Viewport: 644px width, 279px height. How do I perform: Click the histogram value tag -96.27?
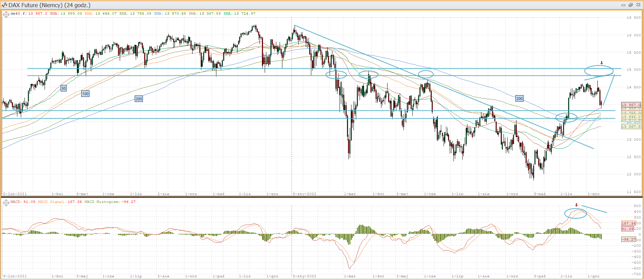click(x=628, y=240)
